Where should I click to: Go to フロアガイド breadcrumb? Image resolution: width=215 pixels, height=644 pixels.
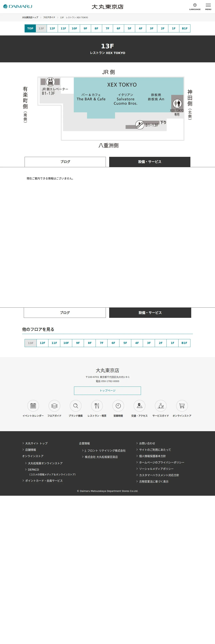(x=49, y=18)
